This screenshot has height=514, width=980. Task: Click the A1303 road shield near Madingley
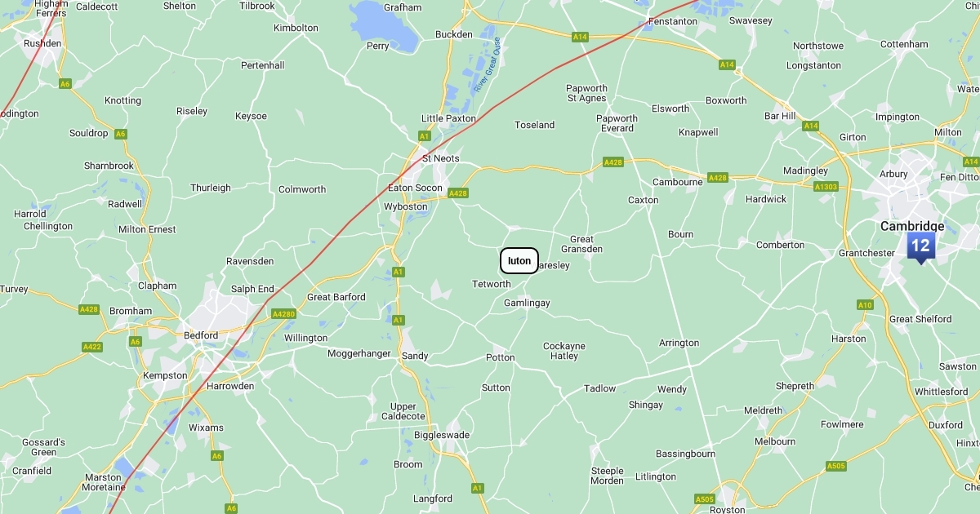[826, 187]
